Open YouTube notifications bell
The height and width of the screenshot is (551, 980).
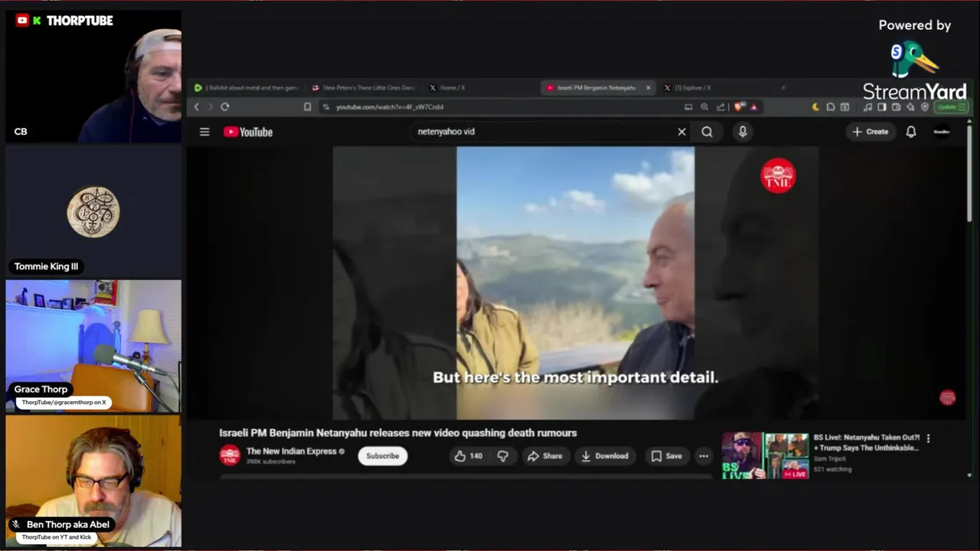[x=911, y=132]
